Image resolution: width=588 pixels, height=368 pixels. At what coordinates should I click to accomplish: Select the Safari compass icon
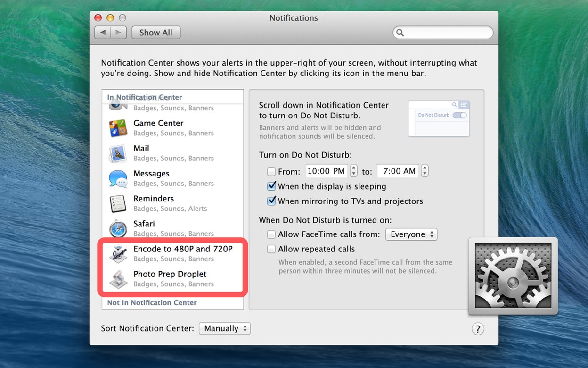(118, 228)
